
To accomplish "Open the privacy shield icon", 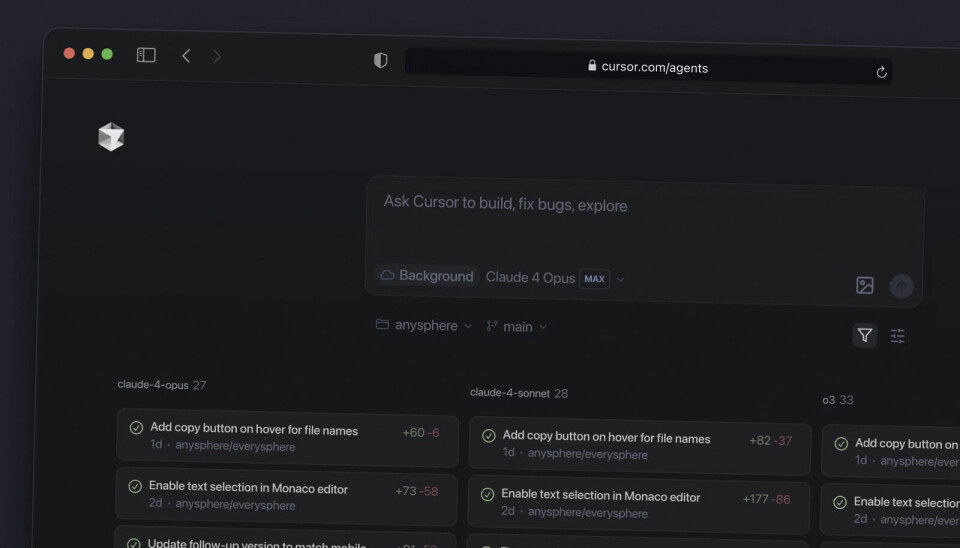I will point(380,60).
